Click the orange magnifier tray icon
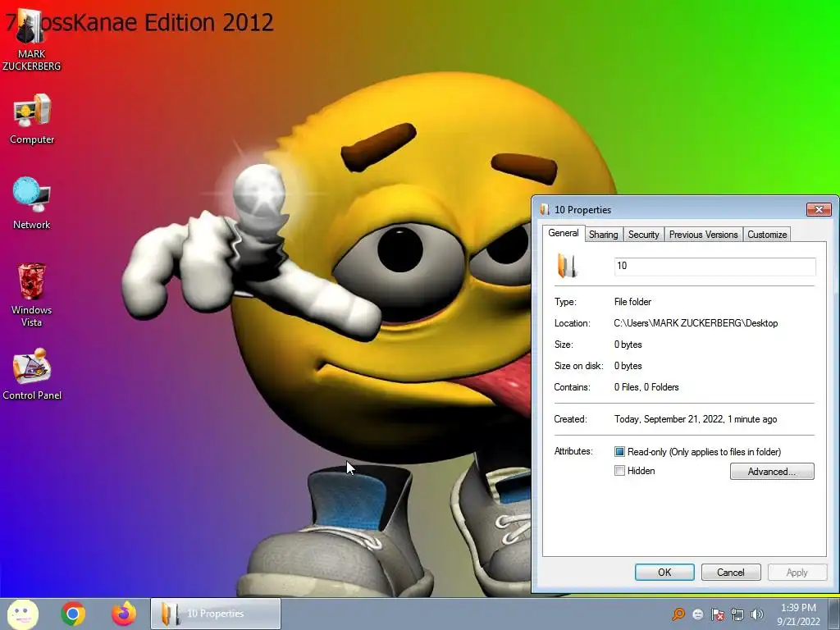The height and width of the screenshot is (630, 840). pos(678,614)
